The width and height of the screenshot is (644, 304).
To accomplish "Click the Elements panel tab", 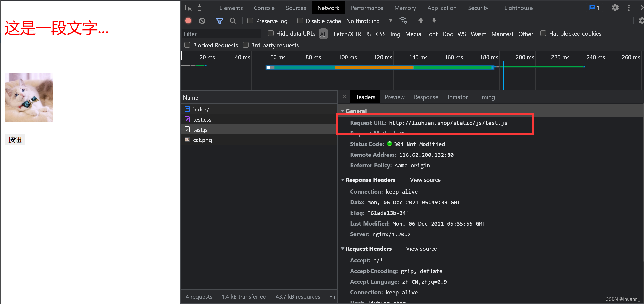I will (230, 8).
